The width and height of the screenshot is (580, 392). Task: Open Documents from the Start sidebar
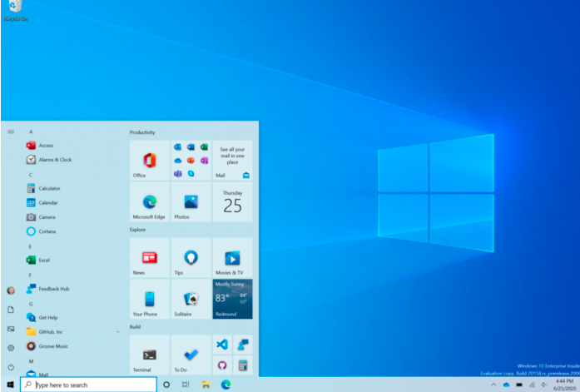point(11,310)
